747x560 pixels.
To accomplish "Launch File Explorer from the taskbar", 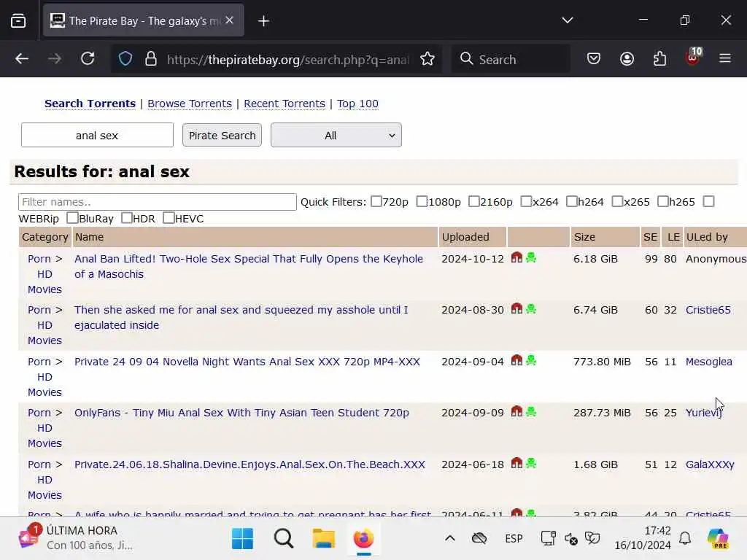I will tap(323, 539).
